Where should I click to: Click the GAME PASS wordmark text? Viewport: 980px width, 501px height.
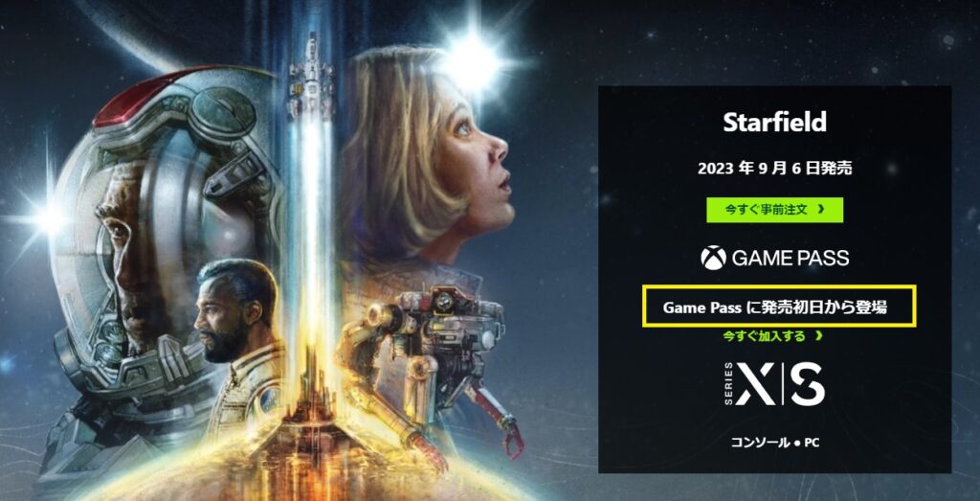click(x=791, y=258)
